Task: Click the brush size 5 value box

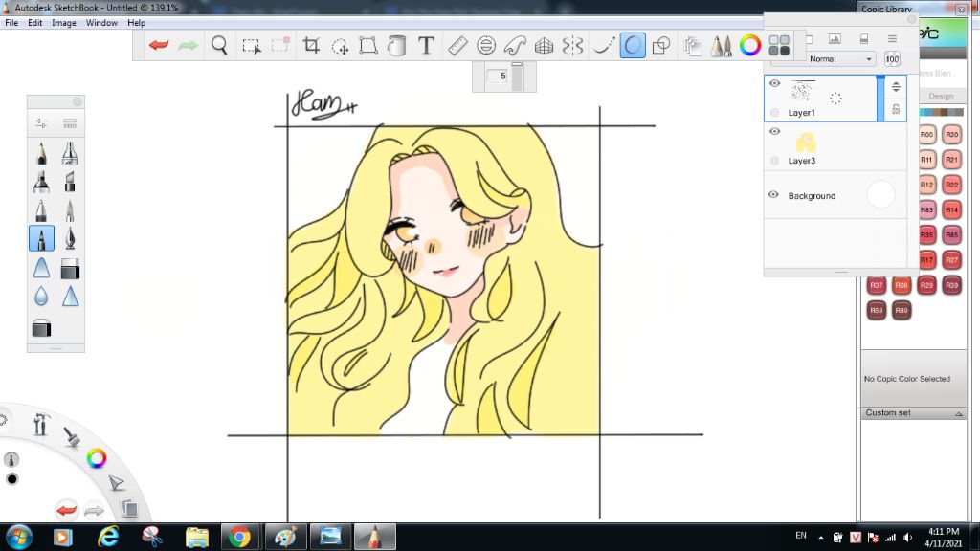Action: tap(498, 77)
